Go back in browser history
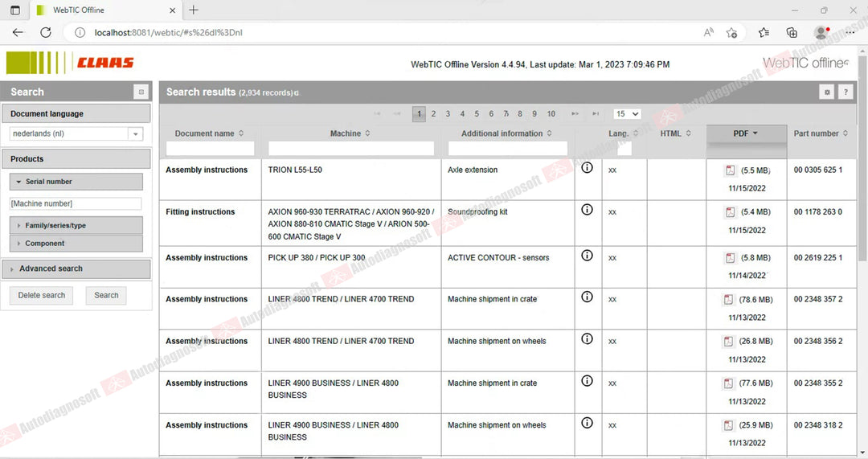The height and width of the screenshot is (459, 868). tap(18, 33)
